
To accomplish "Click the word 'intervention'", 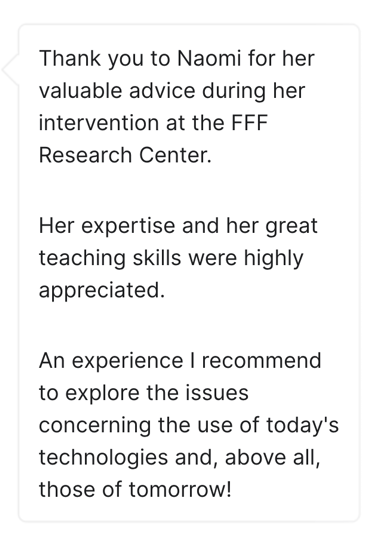I will [100, 123].
